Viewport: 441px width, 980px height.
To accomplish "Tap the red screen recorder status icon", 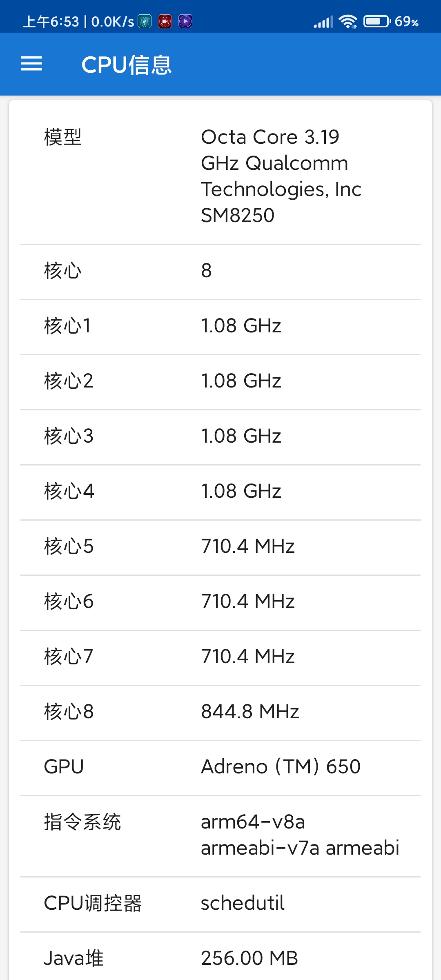I will [x=165, y=21].
